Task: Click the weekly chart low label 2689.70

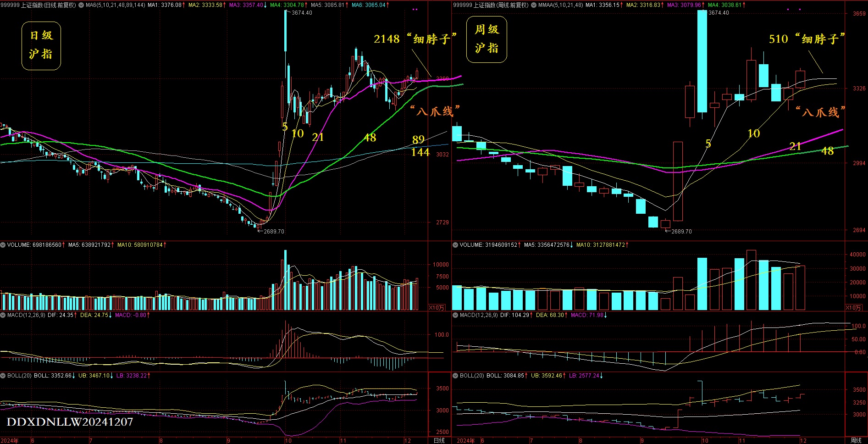Action: coord(681,232)
